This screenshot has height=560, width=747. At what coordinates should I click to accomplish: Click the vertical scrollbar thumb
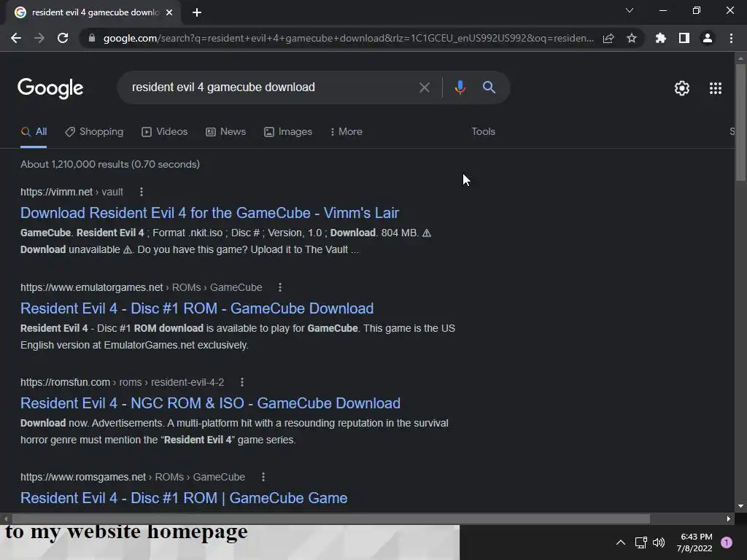click(740, 122)
